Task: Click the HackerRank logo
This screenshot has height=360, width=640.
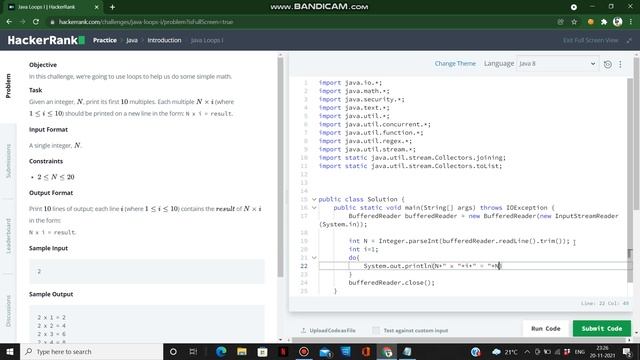Action: 46,40
